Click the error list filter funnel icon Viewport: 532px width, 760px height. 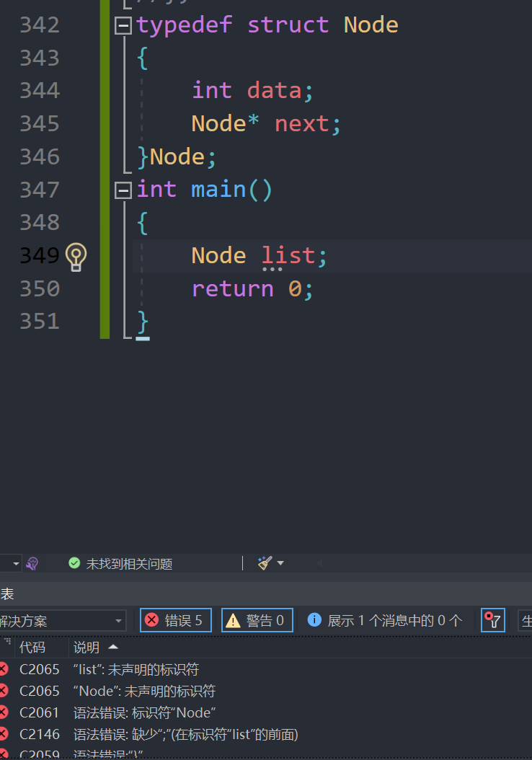tap(493, 620)
